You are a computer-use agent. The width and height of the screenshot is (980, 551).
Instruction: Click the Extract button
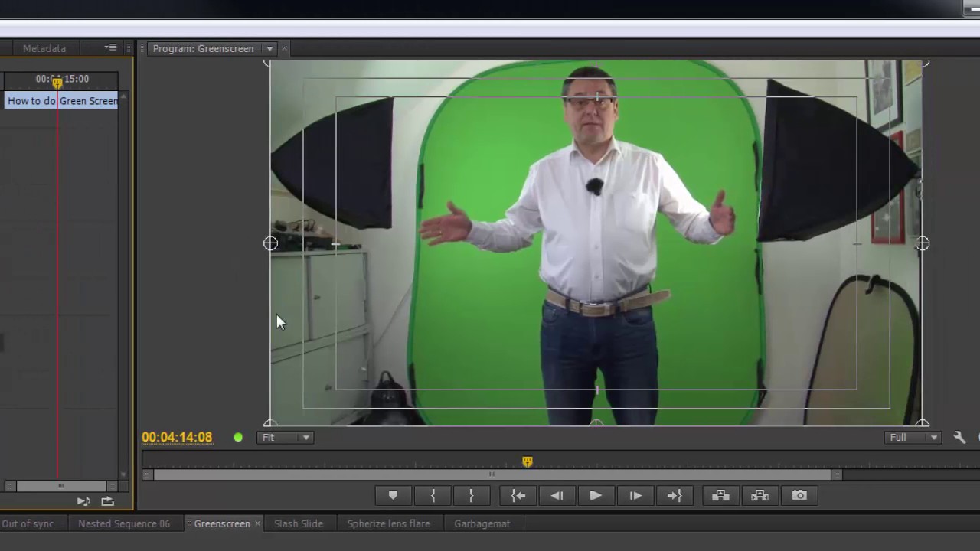(x=759, y=496)
